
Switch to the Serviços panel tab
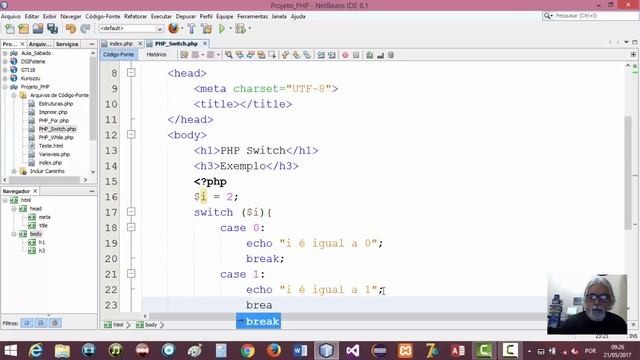pyautogui.click(x=67, y=44)
